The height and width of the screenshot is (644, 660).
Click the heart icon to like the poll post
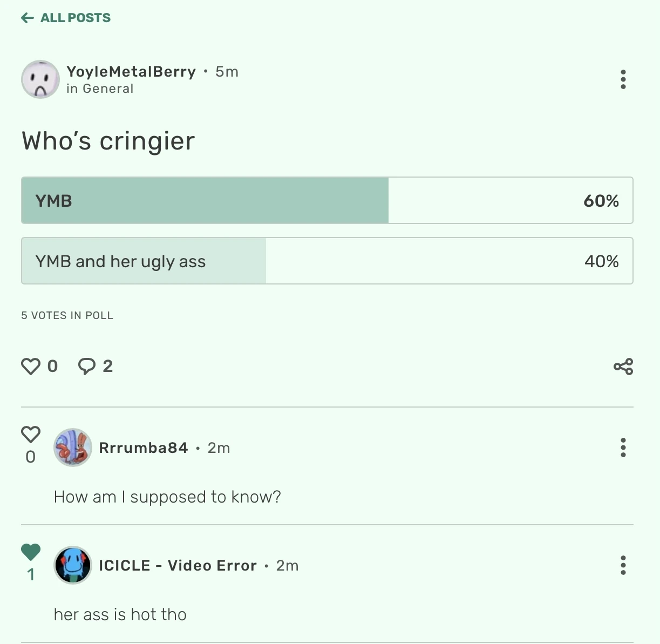pos(31,365)
